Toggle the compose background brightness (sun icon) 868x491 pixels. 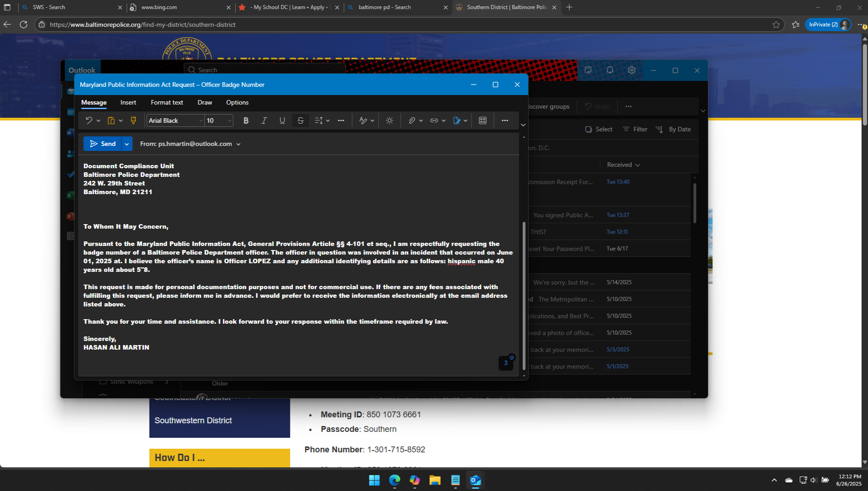point(390,120)
